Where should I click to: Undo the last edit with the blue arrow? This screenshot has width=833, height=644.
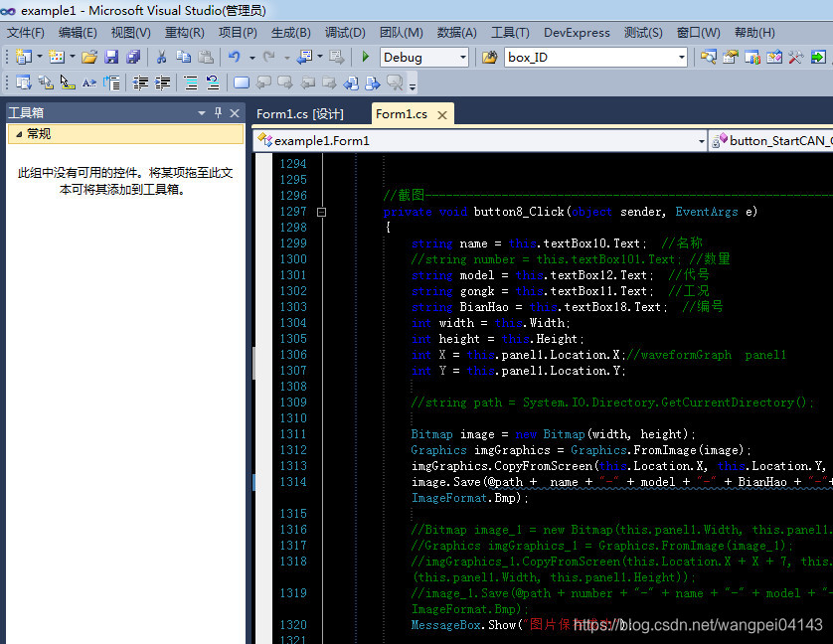[235, 57]
